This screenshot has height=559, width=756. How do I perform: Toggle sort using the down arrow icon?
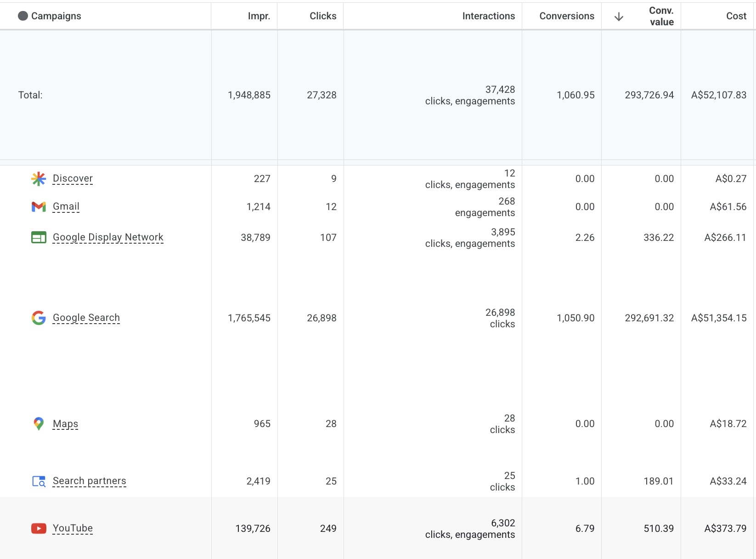pyautogui.click(x=619, y=17)
